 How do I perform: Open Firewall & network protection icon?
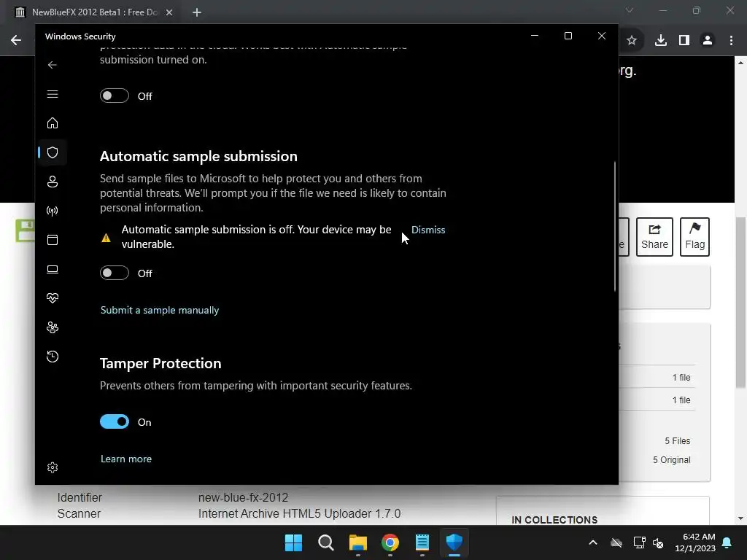(53, 211)
